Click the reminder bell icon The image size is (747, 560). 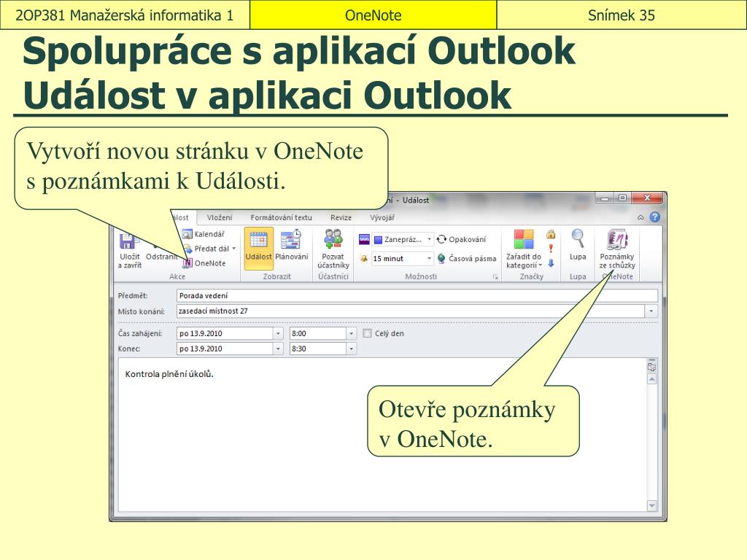click(x=363, y=259)
